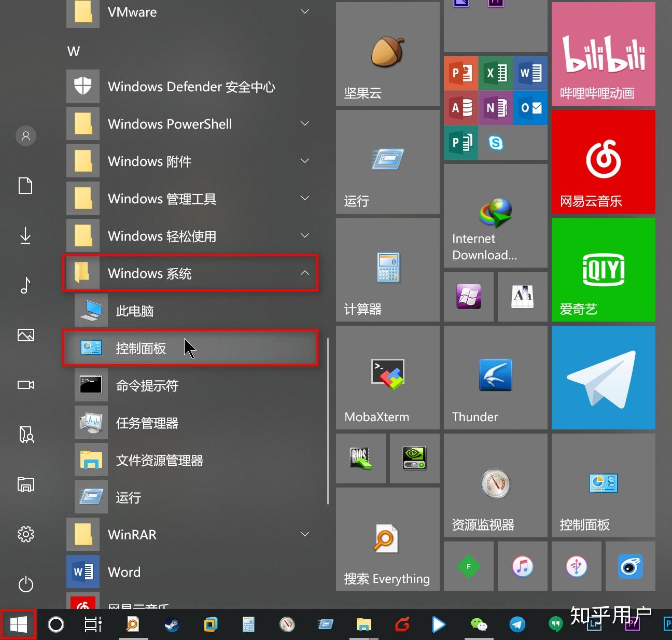Expand the Windows 附件 folder
This screenshot has height=640, width=672.
(x=191, y=161)
